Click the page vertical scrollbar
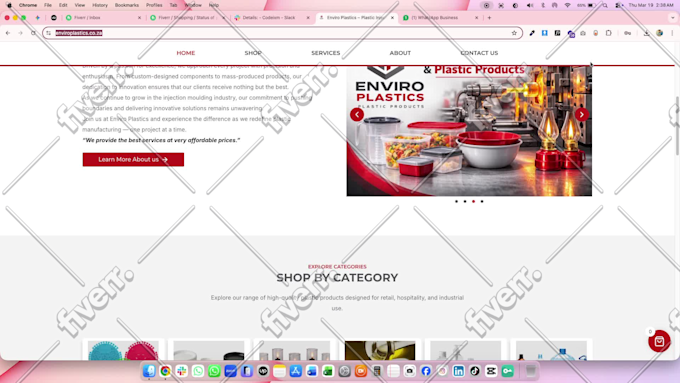 click(677, 126)
